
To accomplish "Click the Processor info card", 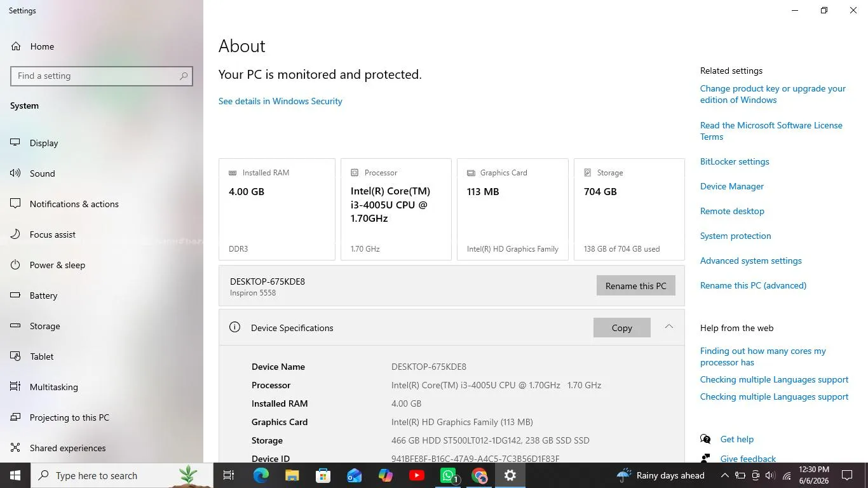I will click(396, 209).
